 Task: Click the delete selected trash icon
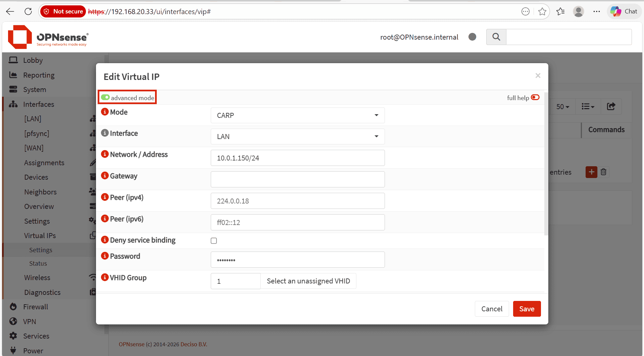[603, 172]
